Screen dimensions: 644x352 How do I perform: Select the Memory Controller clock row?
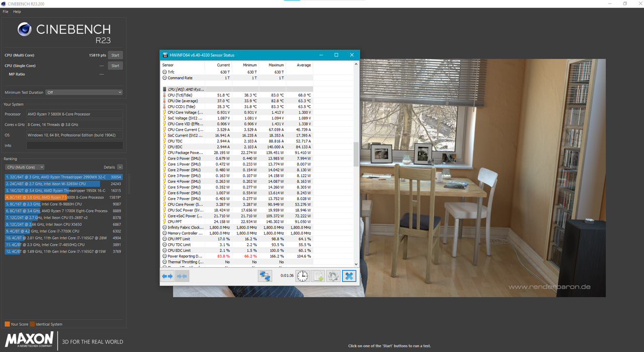[237, 233]
